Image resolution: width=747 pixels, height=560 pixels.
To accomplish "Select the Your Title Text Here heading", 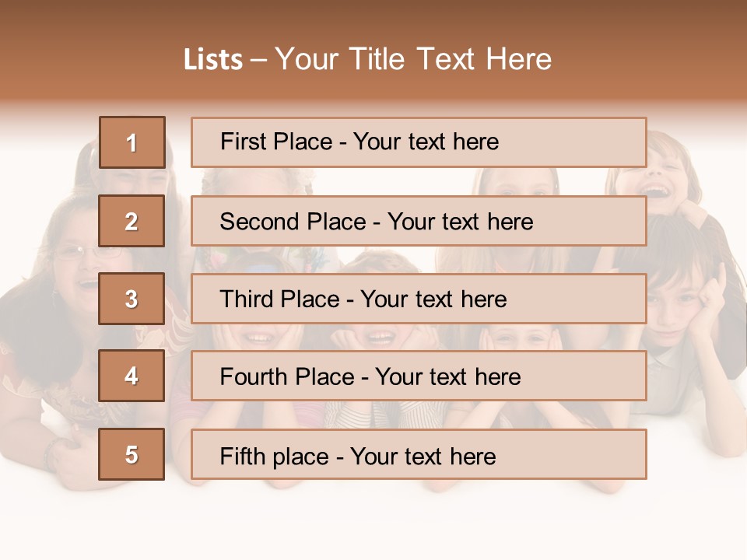I will coord(413,59).
